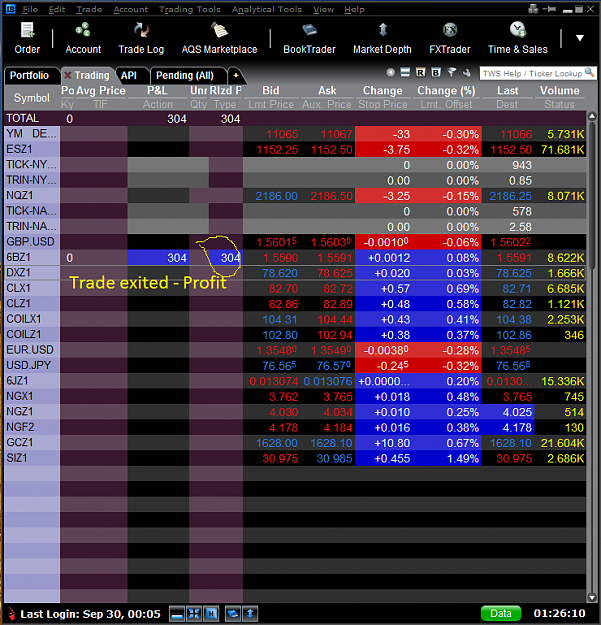Open the Trade Log

141,39
